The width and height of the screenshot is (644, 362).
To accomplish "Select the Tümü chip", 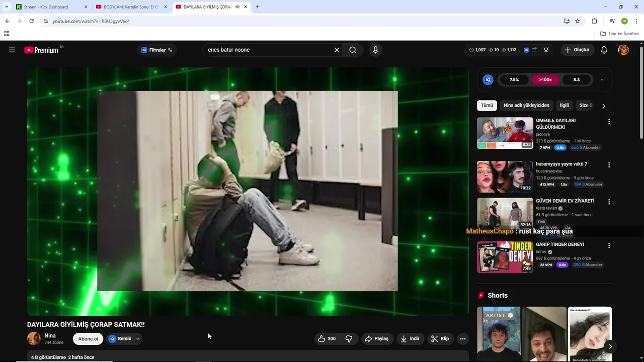I will click(487, 106).
